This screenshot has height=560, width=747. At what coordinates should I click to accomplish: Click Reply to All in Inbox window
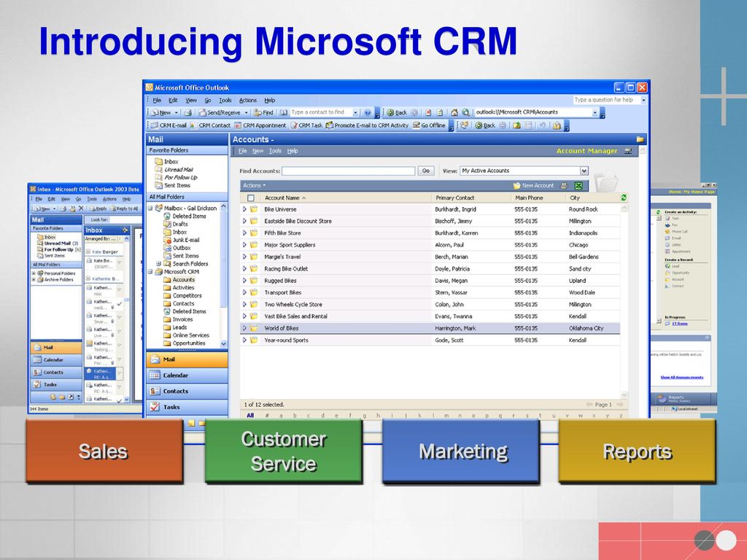pos(124,209)
